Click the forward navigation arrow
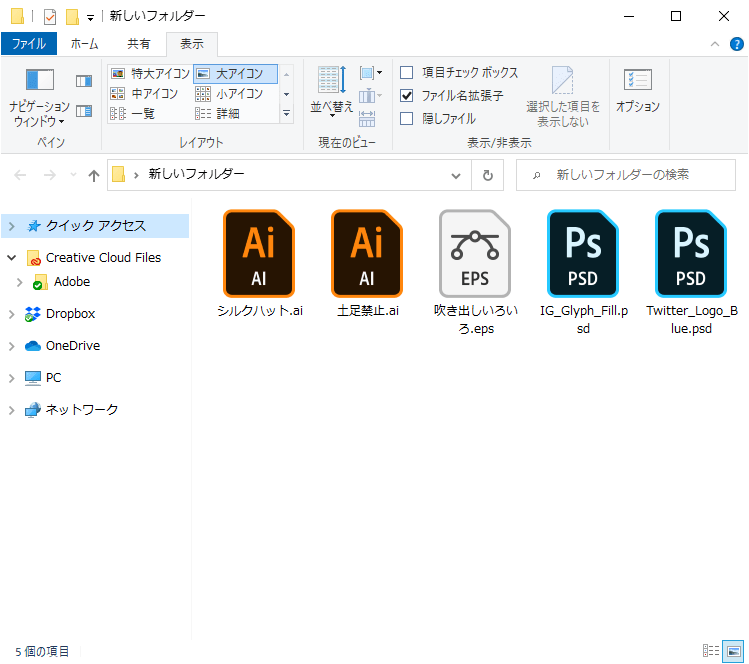 click(x=50, y=175)
